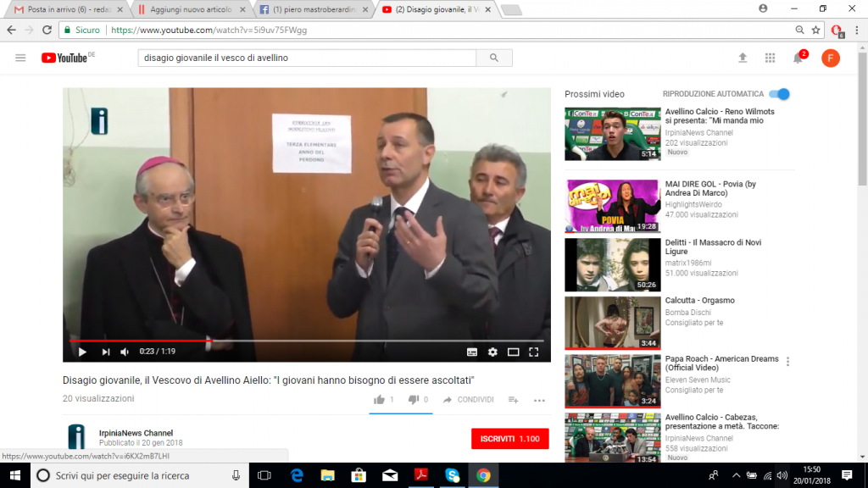Enter fullscreen mode in the player
Screen dimensions: 868x488
(534, 352)
